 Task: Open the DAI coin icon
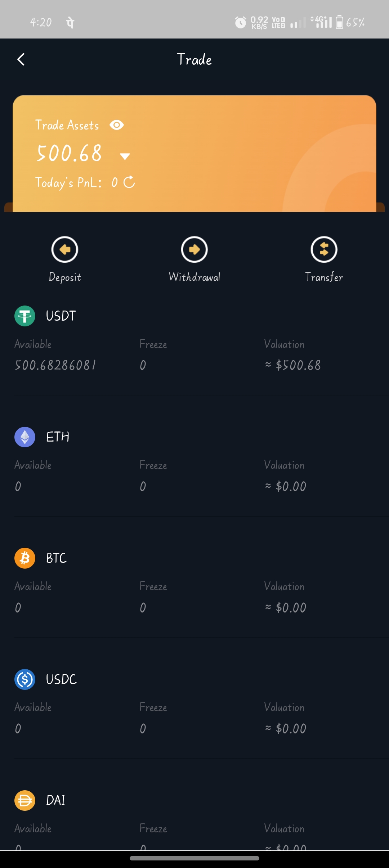coord(25,800)
